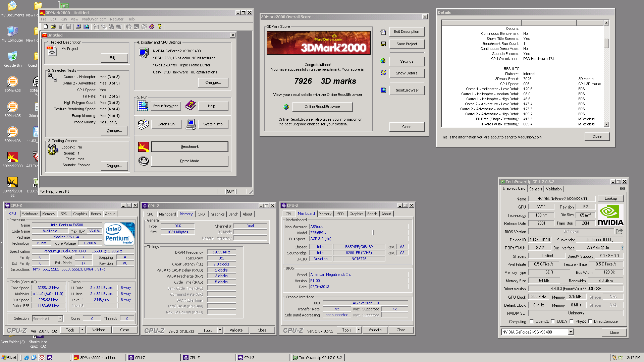
Task: Click the Intel Pentium inside logo in CPU-Z
Action: coord(119,234)
